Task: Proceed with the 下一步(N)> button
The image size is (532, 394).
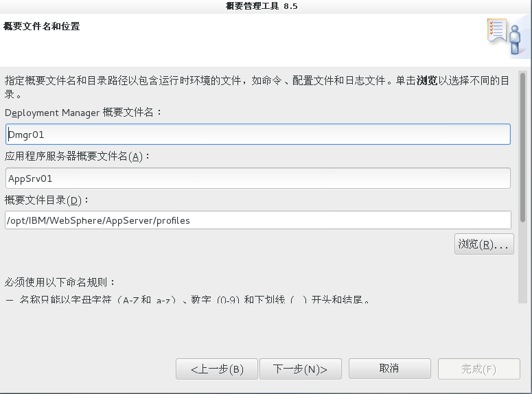Action: point(300,369)
